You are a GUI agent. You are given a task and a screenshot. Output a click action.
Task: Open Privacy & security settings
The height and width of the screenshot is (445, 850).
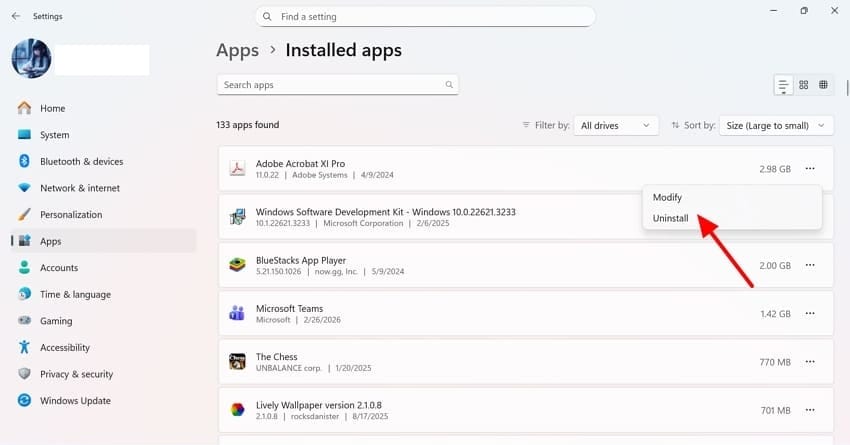[103, 374]
